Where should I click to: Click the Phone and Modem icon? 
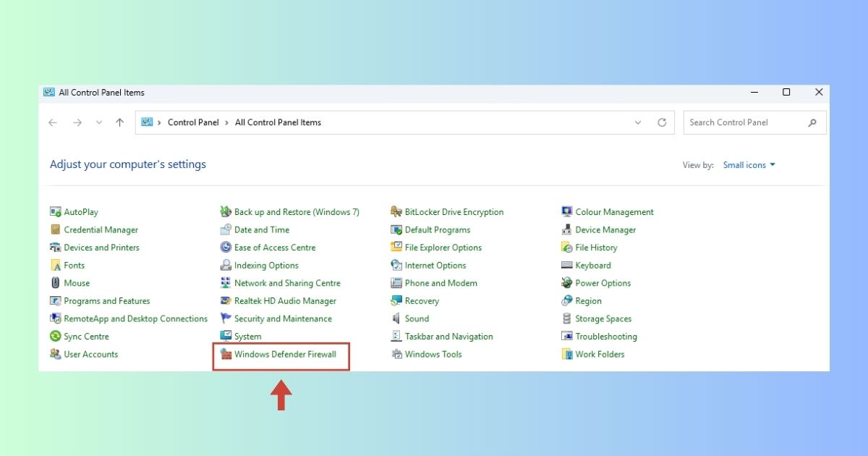pyautogui.click(x=396, y=283)
